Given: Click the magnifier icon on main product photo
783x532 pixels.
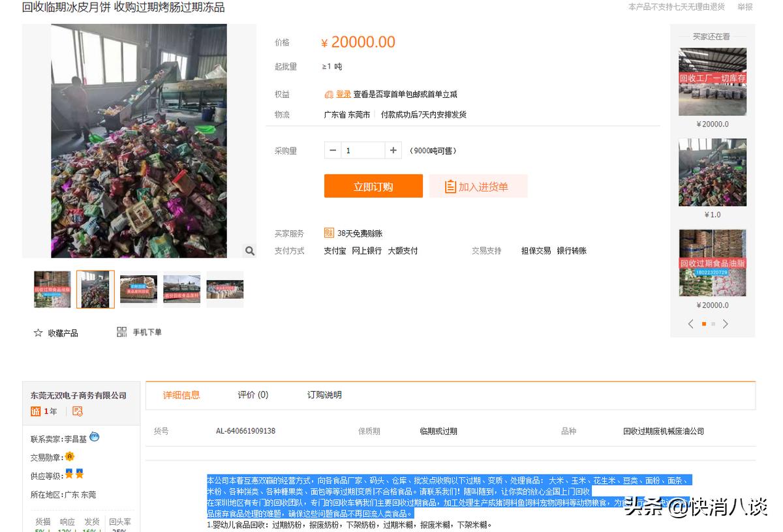Looking at the screenshot, I should click(249, 251).
